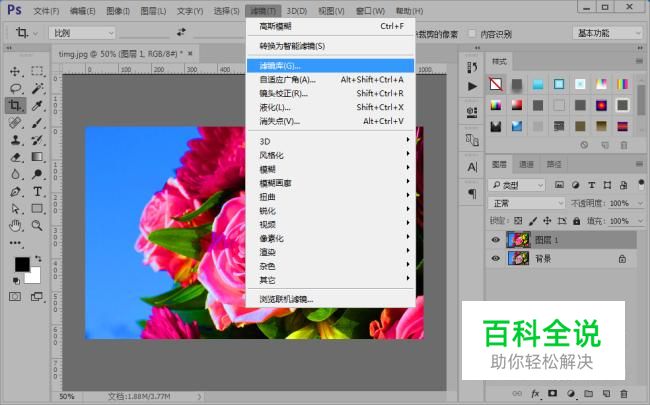Select the Blur drop tool

[x=15, y=174]
